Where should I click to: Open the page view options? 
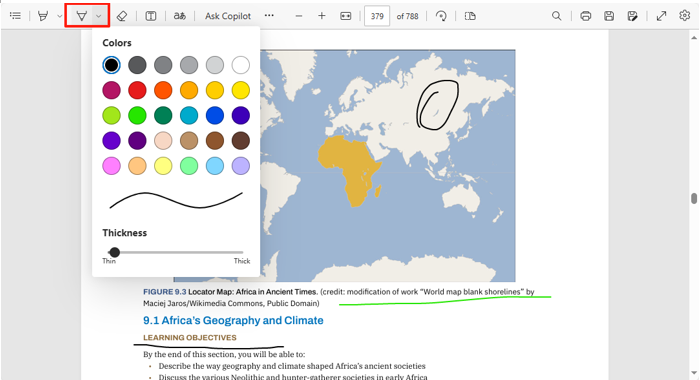point(470,16)
